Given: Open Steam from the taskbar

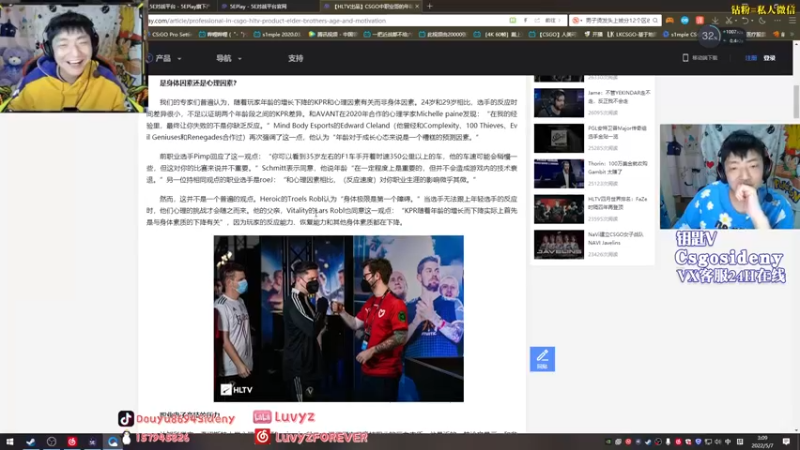Looking at the screenshot, I should (x=31, y=442).
